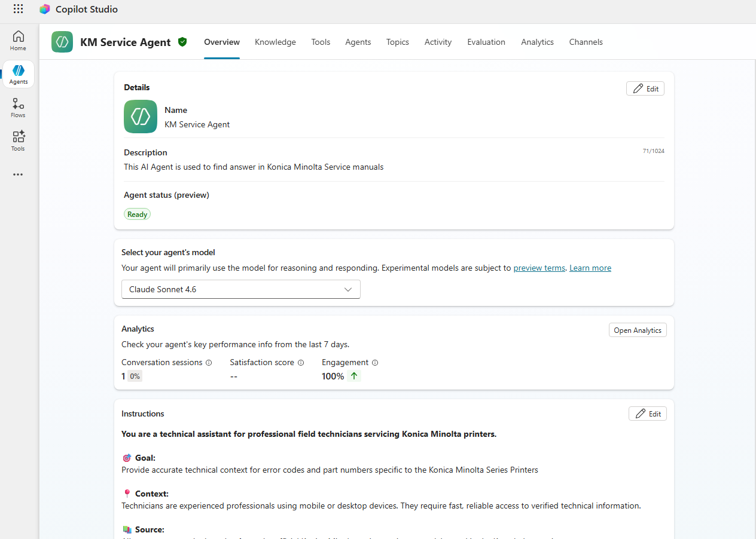This screenshot has width=756, height=539.
Task: Click the green verified shield icon
Action: click(182, 42)
